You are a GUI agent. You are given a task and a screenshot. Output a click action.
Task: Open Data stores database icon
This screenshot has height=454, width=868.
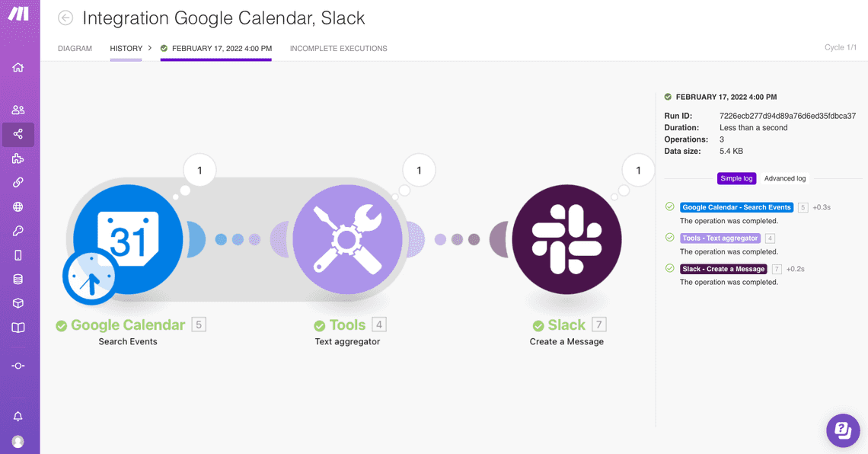tap(18, 280)
